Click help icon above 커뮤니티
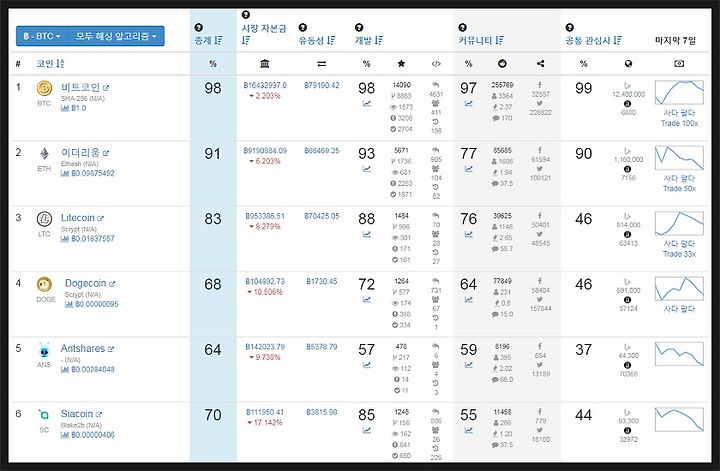Image resolution: width=720 pixels, height=471 pixels. coord(462,28)
